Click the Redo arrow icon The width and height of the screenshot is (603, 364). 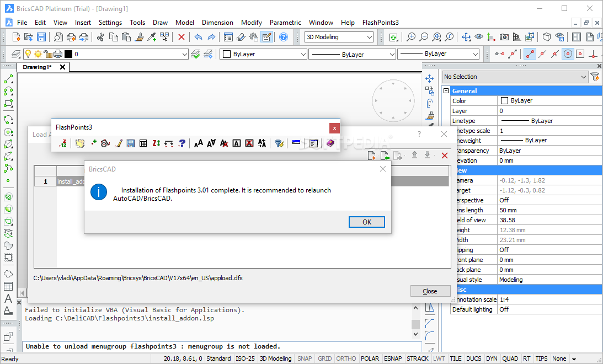[x=211, y=37]
